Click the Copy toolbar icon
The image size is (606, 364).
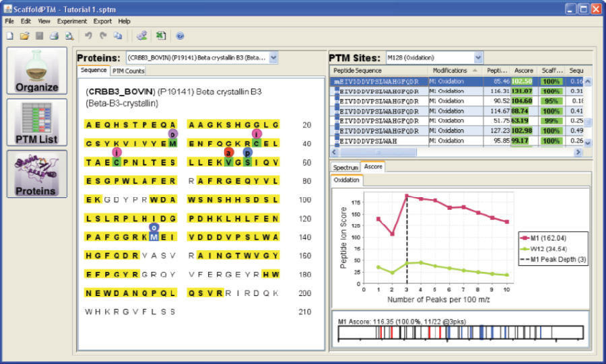tap(118, 36)
